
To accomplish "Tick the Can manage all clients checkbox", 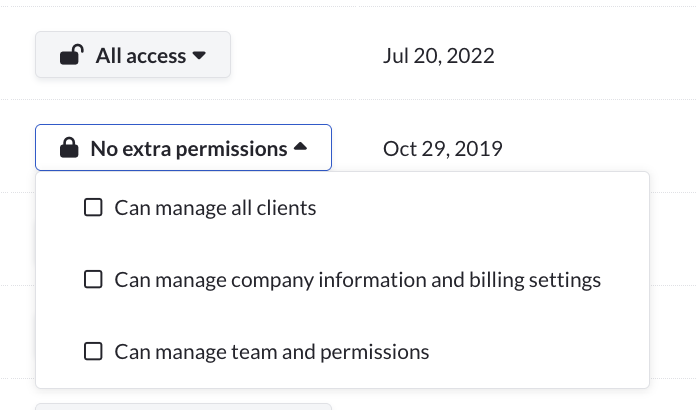I will (x=93, y=208).
